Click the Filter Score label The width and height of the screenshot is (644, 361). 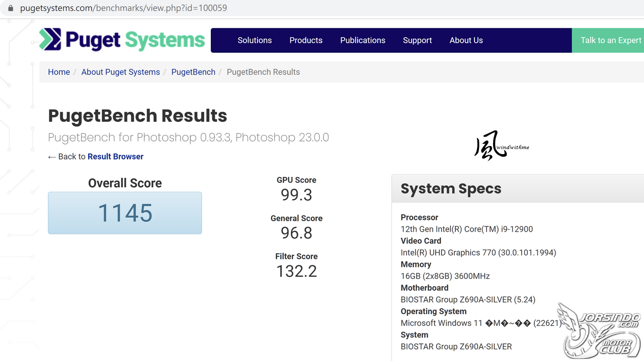[296, 256]
